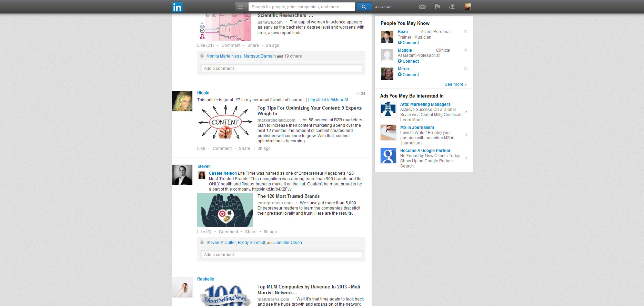Viewport: 644px width, 306px height.
Task: Open Rashelle's name link
Action: (205, 279)
